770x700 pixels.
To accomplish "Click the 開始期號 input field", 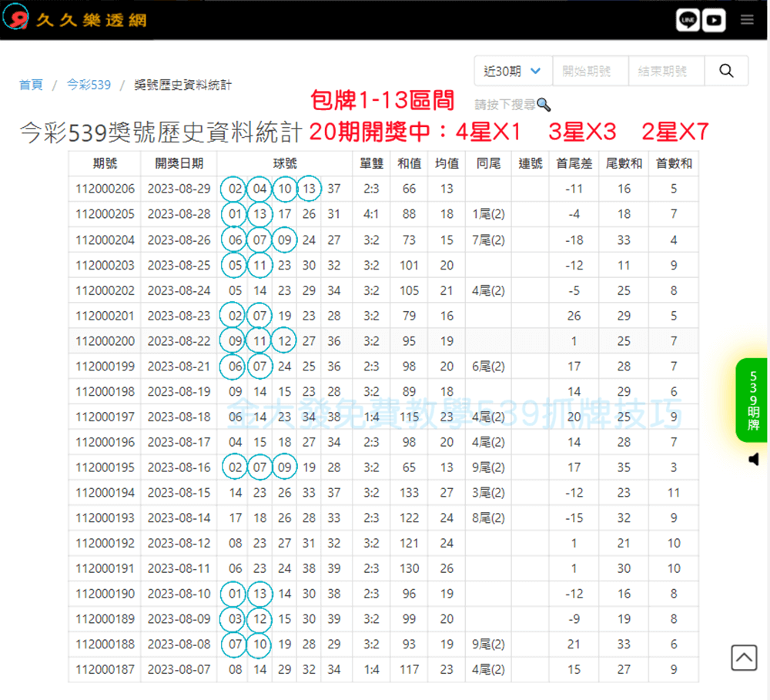I will 591,71.
